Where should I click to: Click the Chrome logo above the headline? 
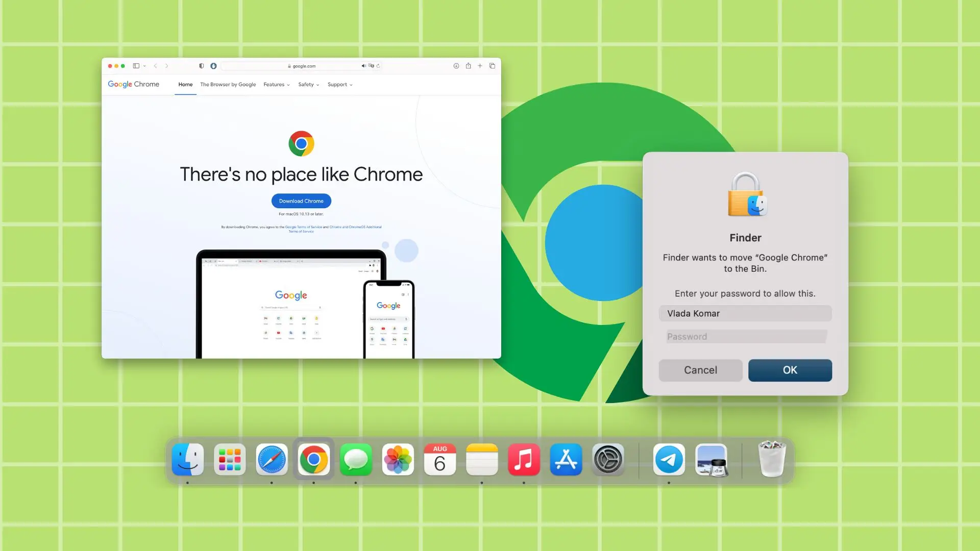301,143
